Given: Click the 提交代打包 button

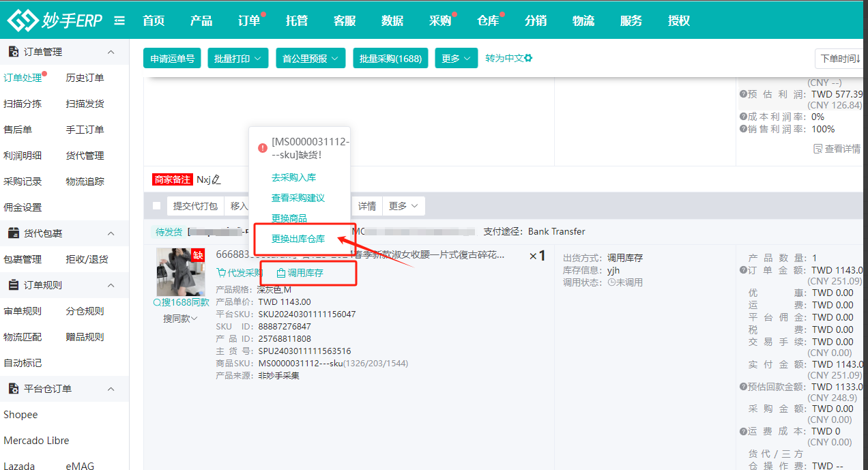Looking at the screenshot, I should (x=195, y=206).
